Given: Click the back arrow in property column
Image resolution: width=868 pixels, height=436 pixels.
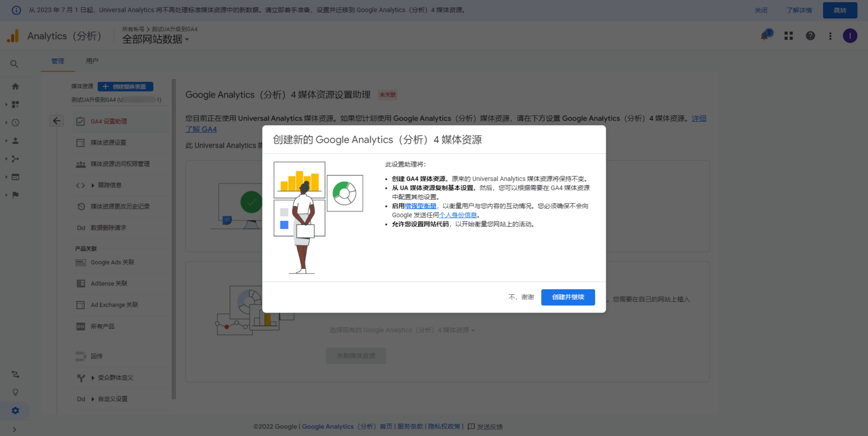Looking at the screenshot, I should click(57, 121).
